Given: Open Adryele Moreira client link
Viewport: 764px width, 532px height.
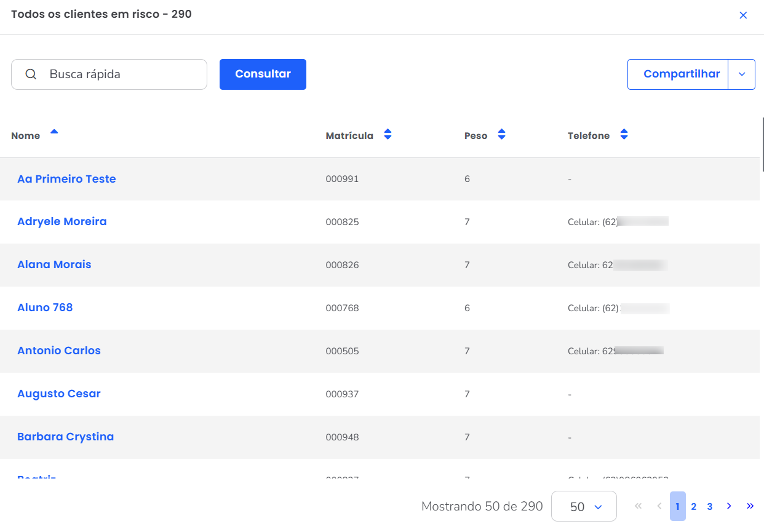Looking at the screenshot, I should 62,221.
